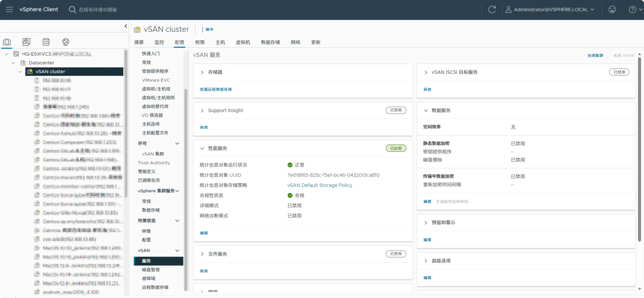Expand the Support Insight card
The height and width of the screenshot is (298, 644).
coord(202,111)
